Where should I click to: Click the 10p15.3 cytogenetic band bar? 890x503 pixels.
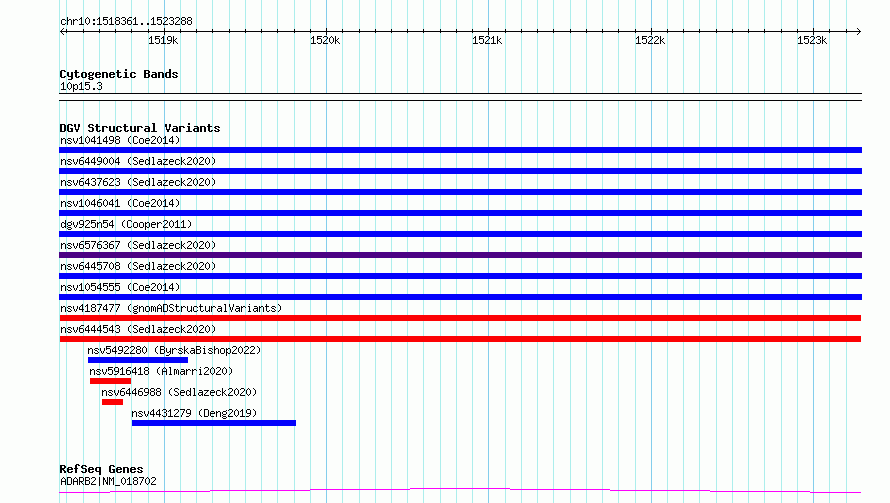point(460,97)
